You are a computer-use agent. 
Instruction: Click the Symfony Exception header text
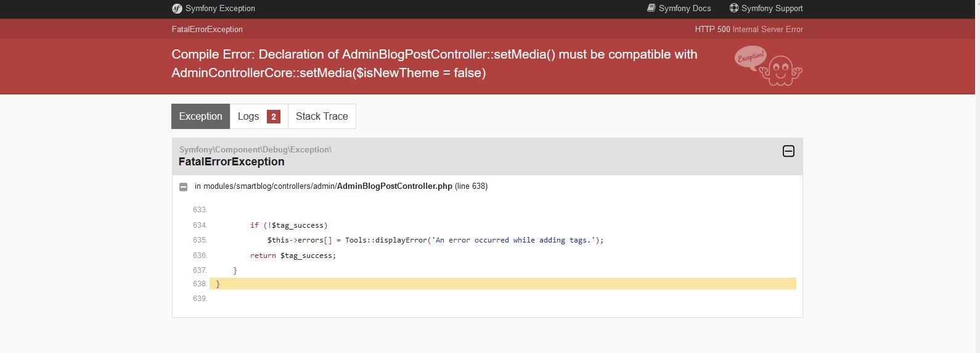[x=220, y=9]
